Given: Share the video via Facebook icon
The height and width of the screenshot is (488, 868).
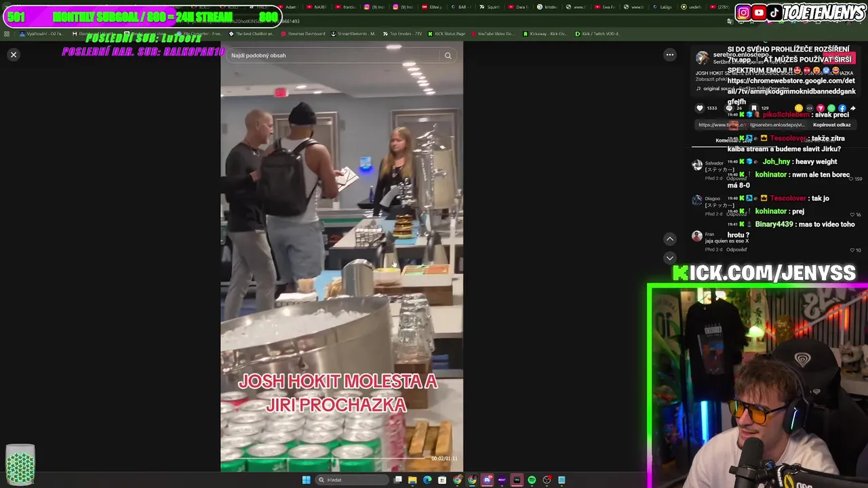Looking at the screenshot, I should 842,108.
